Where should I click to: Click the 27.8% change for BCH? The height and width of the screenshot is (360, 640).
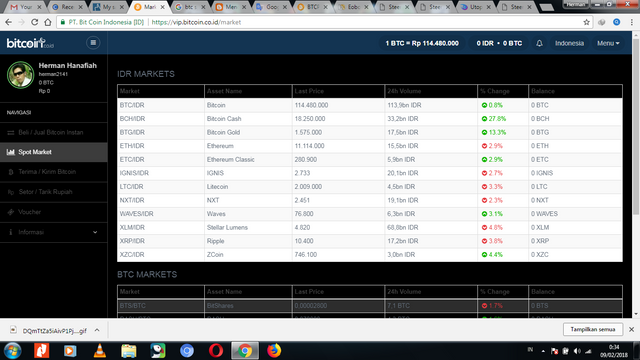[493, 119]
